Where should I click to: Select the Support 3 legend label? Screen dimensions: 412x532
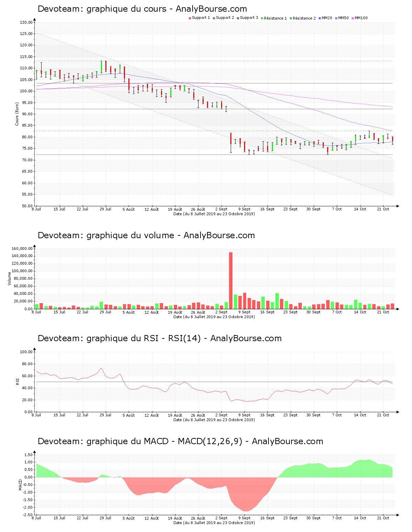pyautogui.click(x=249, y=18)
